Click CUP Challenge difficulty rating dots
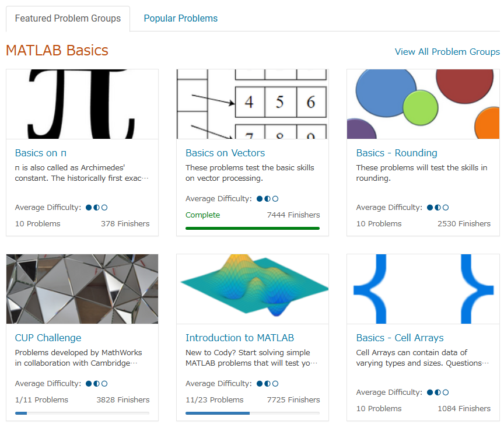Viewport: 504px width, 424px height. click(97, 384)
